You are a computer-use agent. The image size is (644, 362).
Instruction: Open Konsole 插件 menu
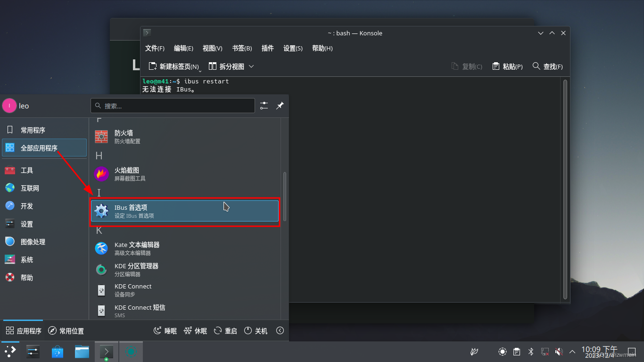click(x=267, y=48)
